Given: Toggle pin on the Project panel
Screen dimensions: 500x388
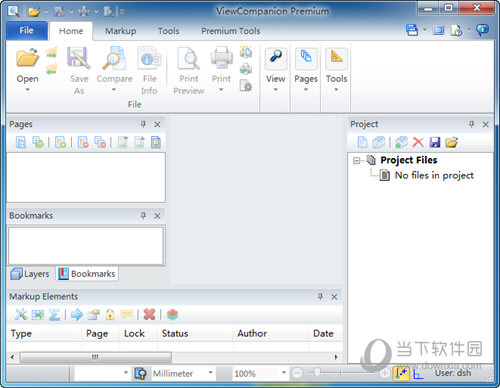Looking at the screenshot, I should 471,124.
